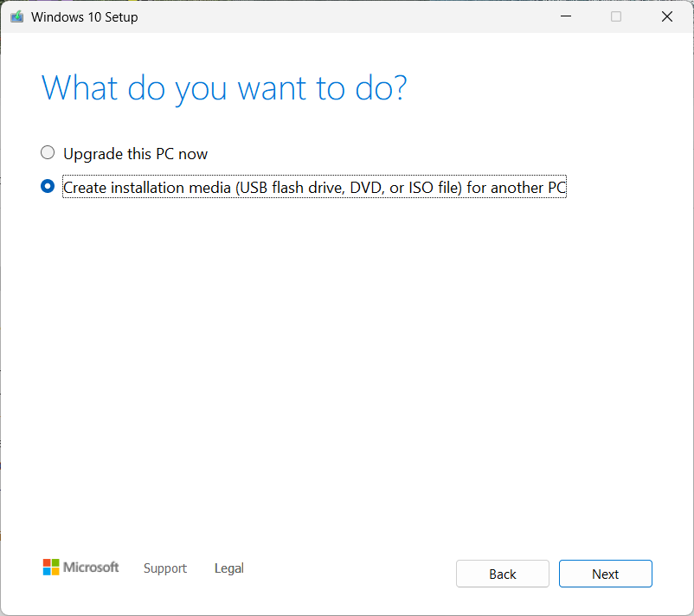Close the Windows 10 Setup window

(667, 16)
